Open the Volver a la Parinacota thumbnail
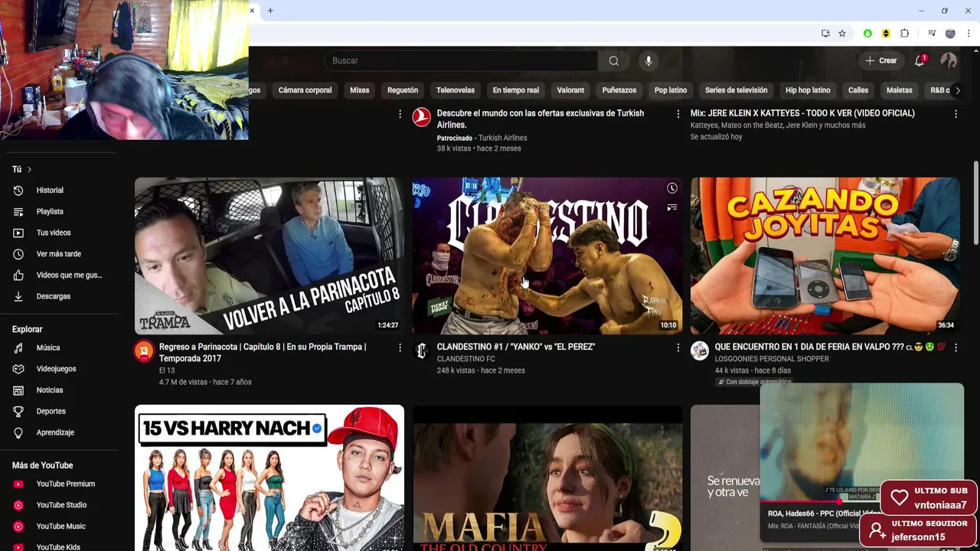Screen dimensions: 980x551 pyautogui.click(x=269, y=256)
